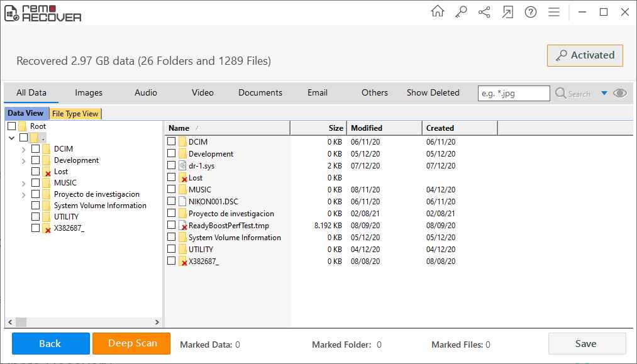
Task: Toggle the file preview eye icon
Action: [x=620, y=92]
